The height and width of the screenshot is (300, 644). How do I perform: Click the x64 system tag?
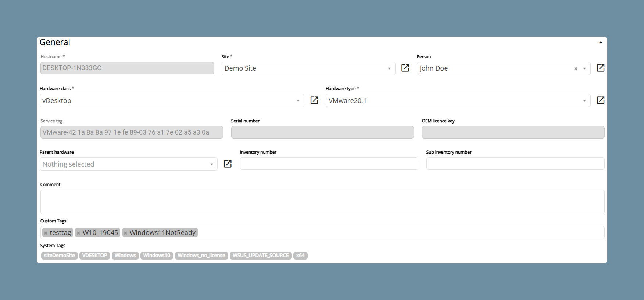click(x=300, y=256)
